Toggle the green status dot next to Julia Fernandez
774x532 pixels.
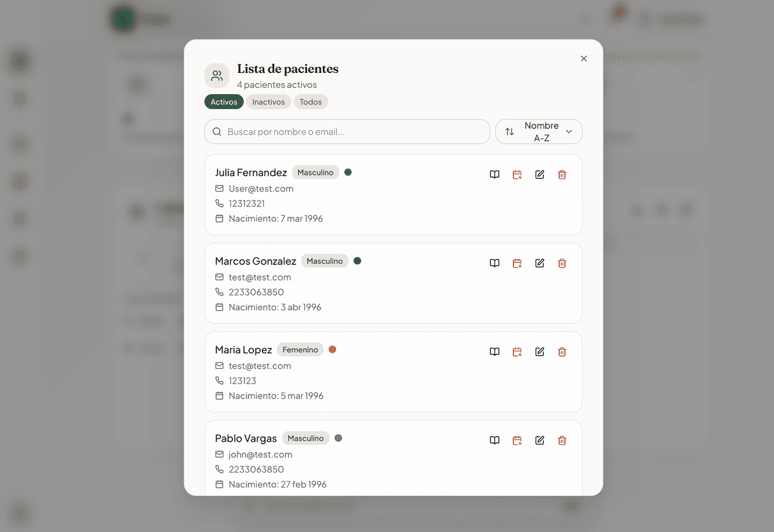349,172
